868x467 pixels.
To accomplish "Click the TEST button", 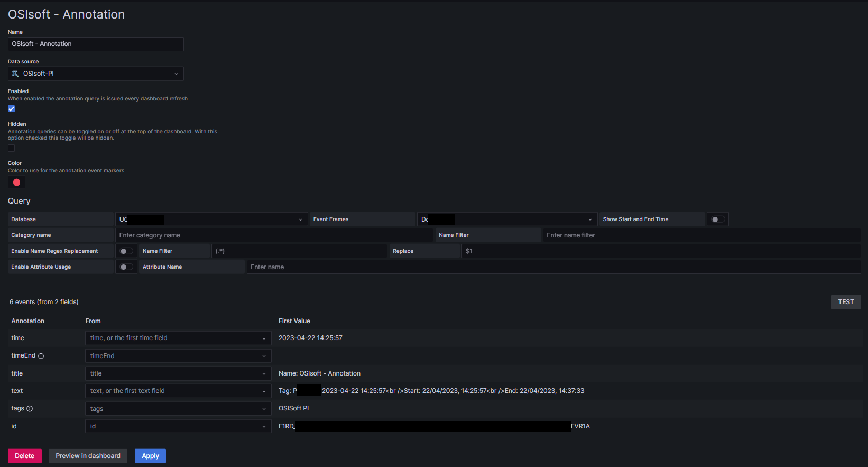I will point(846,302).
